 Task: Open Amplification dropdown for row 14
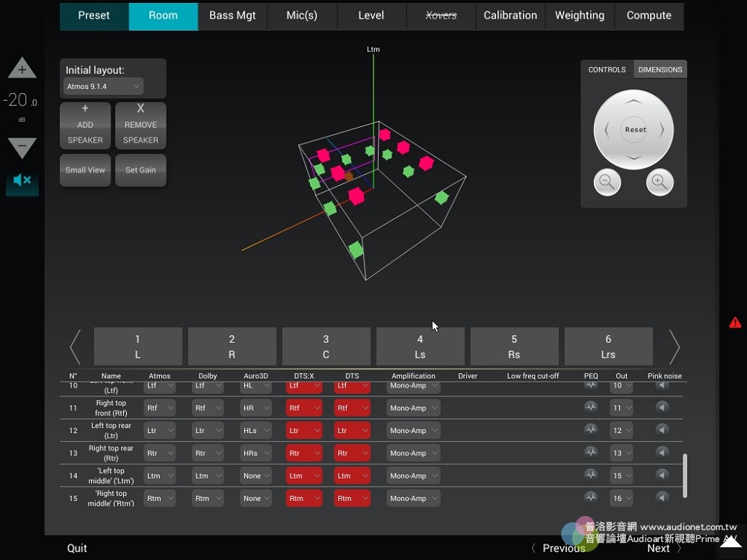414,476
